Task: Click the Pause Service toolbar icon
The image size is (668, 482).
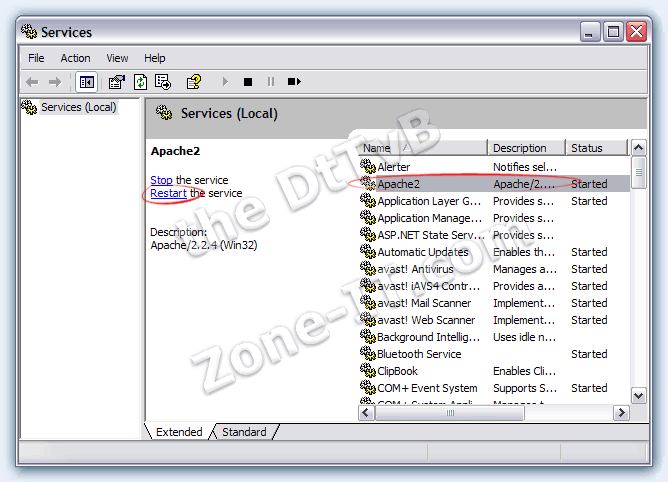Action: [x=271, y=82]
